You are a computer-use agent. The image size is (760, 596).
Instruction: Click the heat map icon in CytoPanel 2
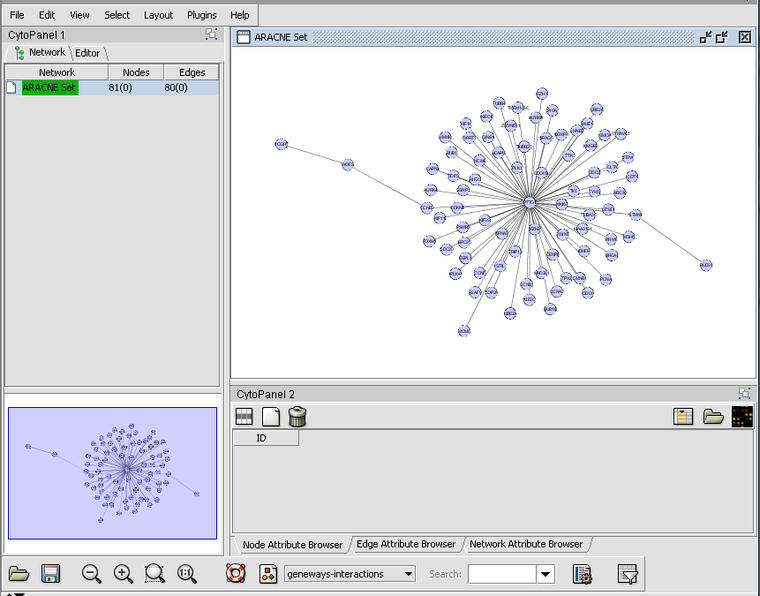[742, 416]
